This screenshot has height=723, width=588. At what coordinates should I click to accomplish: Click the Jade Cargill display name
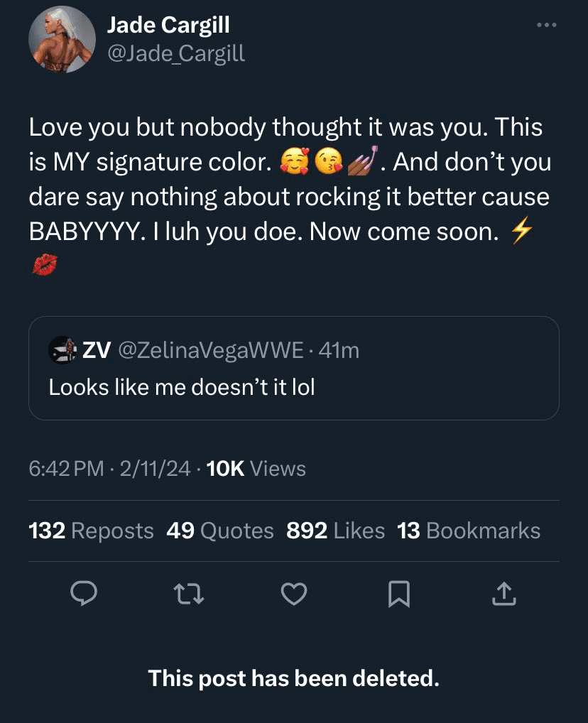click(168, 26)
